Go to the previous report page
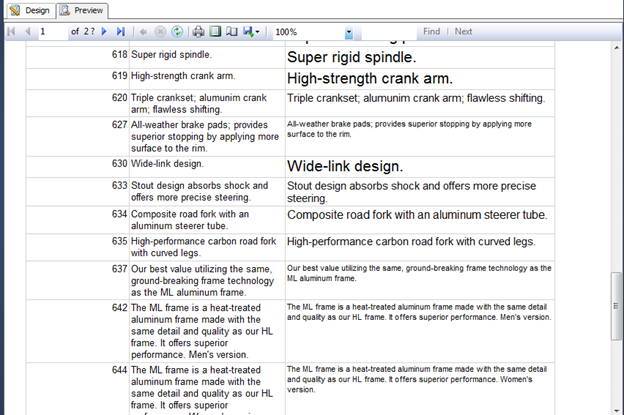624x415 pixels. (x=27, y=31)
